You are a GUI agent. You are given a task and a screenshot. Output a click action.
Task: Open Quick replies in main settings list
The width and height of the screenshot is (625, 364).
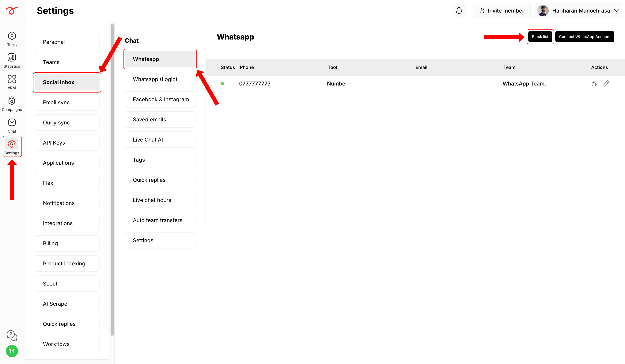(x=67, y=324)
